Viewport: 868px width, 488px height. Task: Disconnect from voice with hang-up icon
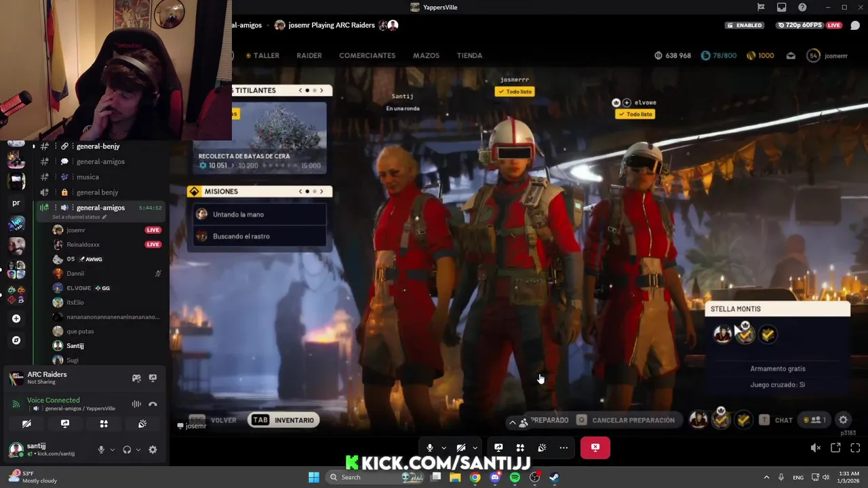[153, 404]
